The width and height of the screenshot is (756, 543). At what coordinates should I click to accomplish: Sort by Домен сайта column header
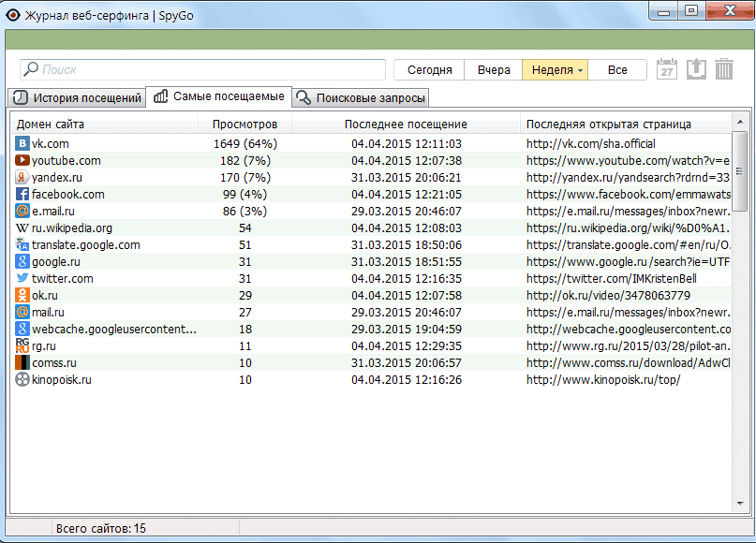click(x=51, y=125)
